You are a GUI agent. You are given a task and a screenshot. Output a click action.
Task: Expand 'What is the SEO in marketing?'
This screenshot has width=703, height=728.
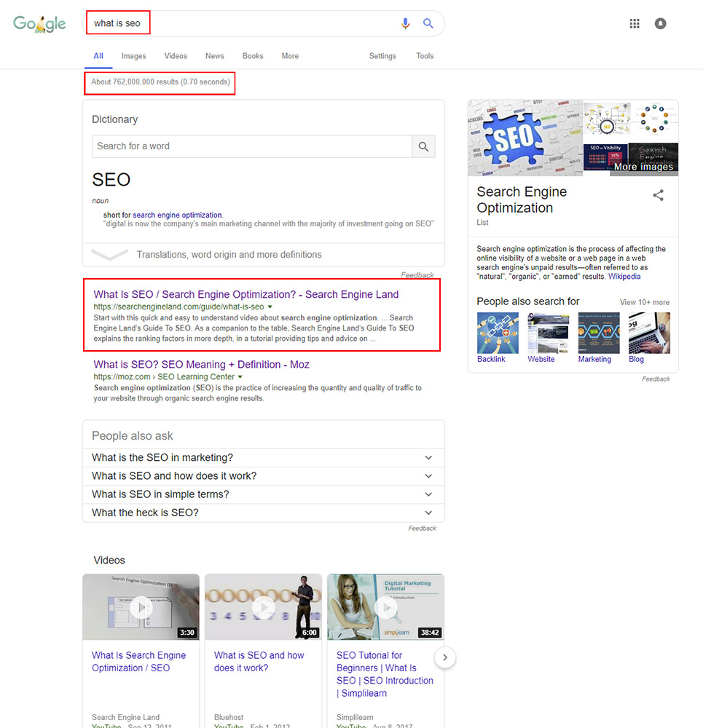(x=264, y=458)
